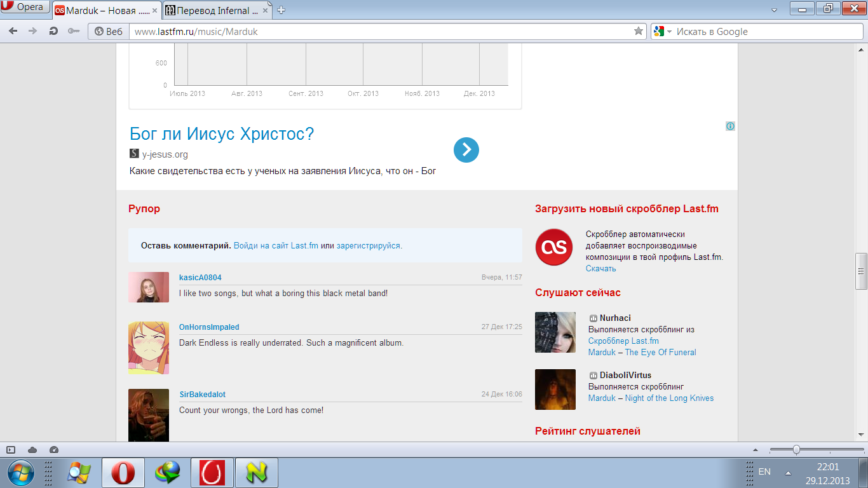868x488 pixels.
Task: Click the address bar URL field
Action: click(381, 31)
